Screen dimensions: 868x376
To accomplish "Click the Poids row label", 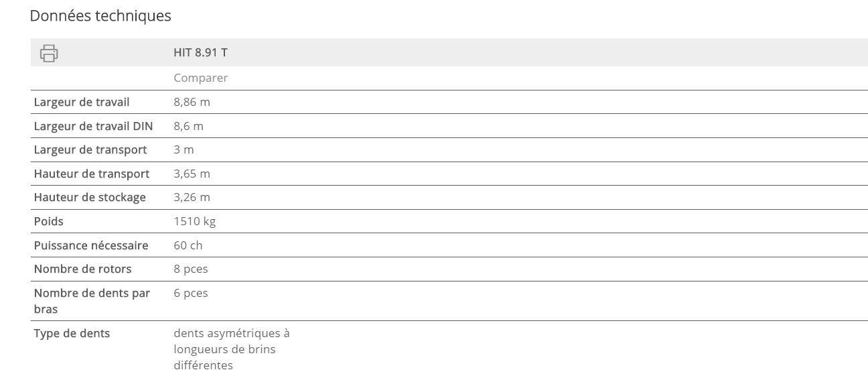I will [49, 221].
